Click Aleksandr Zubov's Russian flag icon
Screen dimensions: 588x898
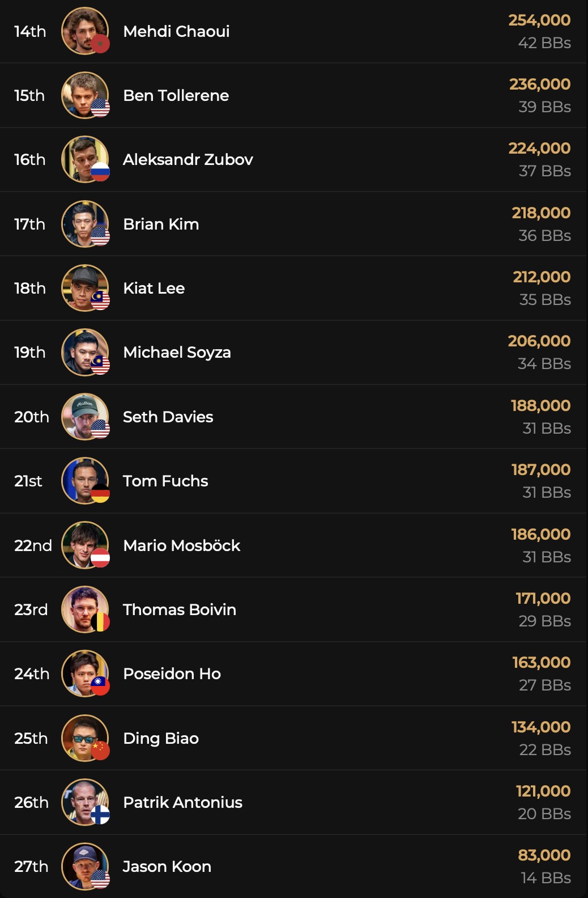pyautogui.click(x=100, y=172)
